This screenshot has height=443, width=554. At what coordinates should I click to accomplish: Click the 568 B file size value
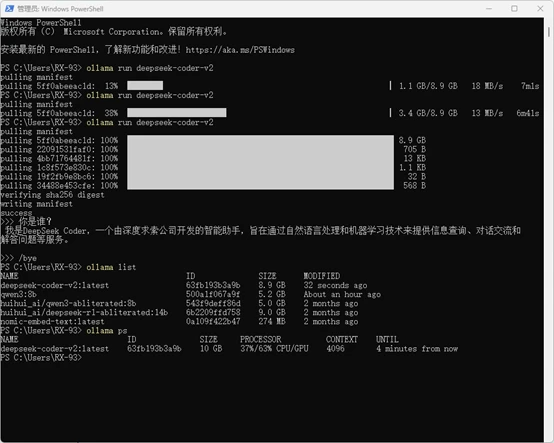point(414,185)
